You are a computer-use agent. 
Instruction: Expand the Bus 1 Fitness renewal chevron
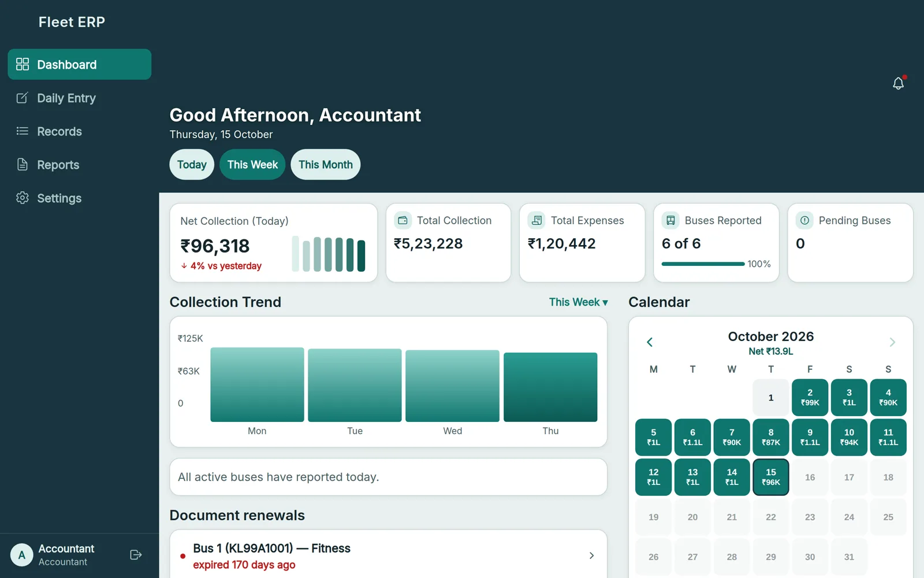pyautogui.click(x=591, y=555)
